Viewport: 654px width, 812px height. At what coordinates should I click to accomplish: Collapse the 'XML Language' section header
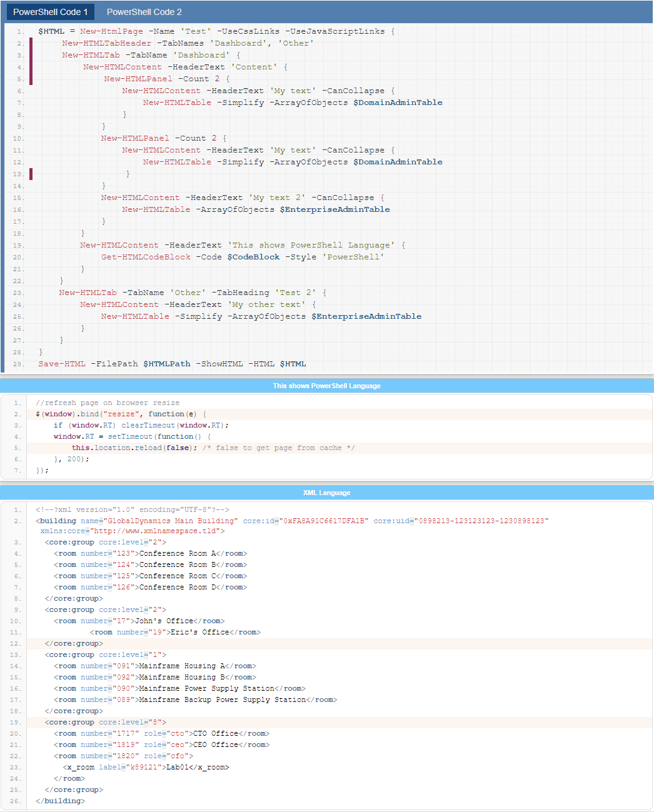pyautogui.click(x=326, y=493)
